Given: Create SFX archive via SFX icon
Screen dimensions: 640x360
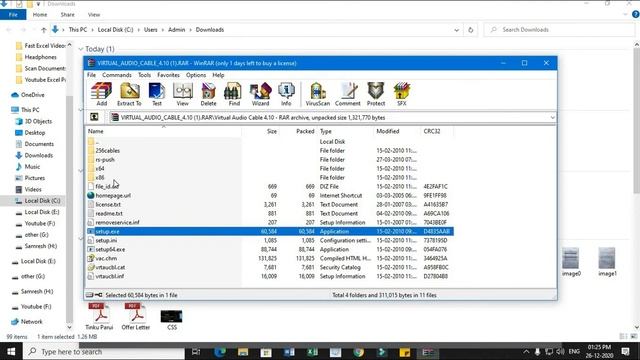Looking at the screenshot, I should (x=402, y=94).
